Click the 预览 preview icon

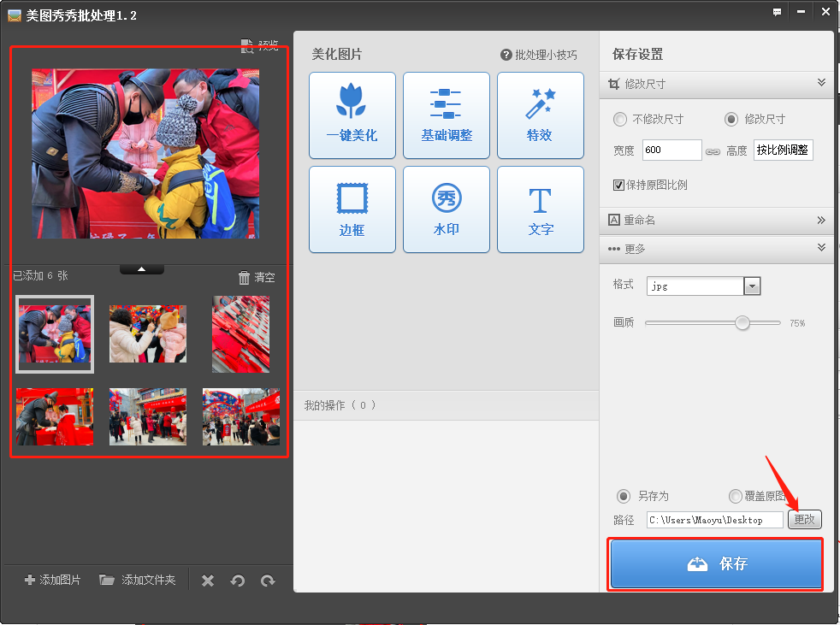(247, 45)
